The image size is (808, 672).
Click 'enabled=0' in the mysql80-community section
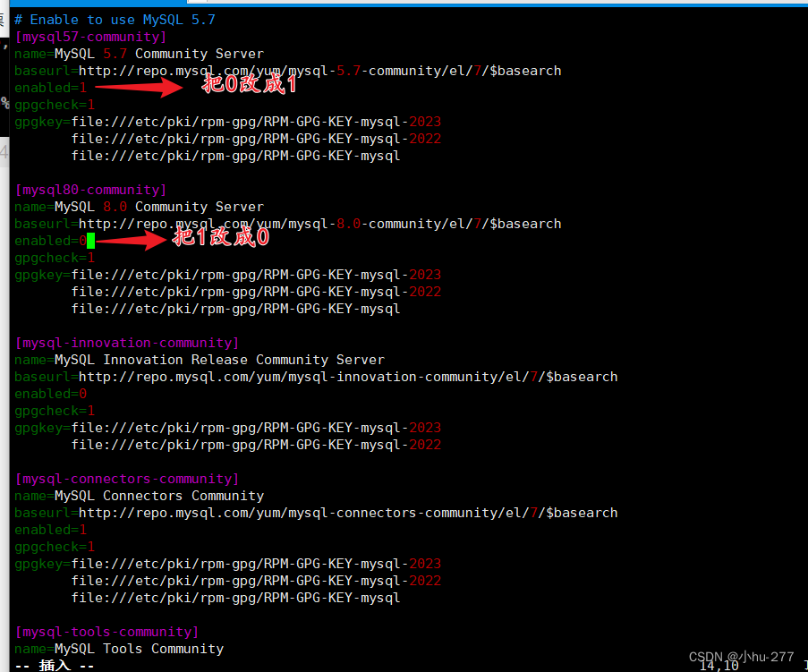[50, 242]
